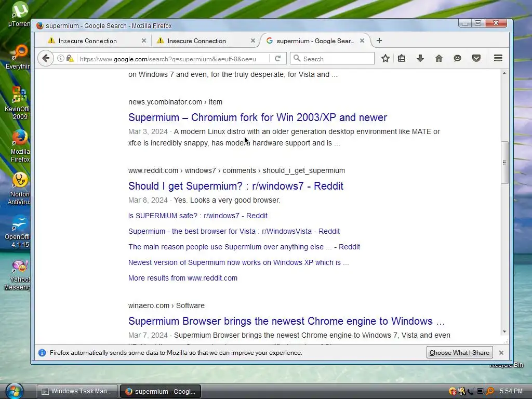Click the vertical scrollbar thumb
The height and width of the screenshot is (399, 532).
click(x=504, y=163)
